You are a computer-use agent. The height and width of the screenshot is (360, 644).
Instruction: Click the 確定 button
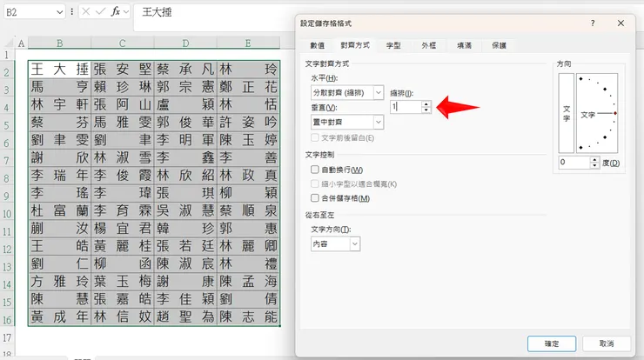coord(552,343)
